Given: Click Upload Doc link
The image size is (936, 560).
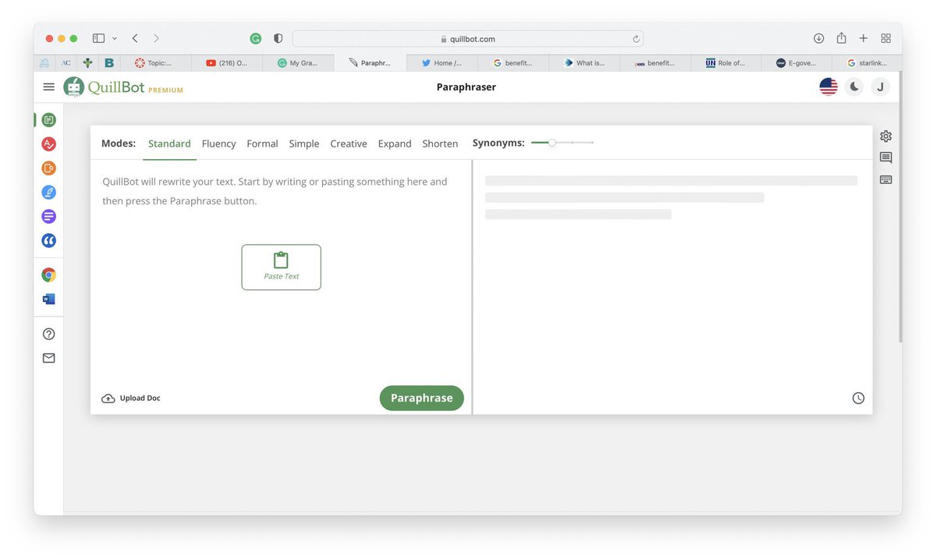Looking at the screenshot, I should pos(131,398).
